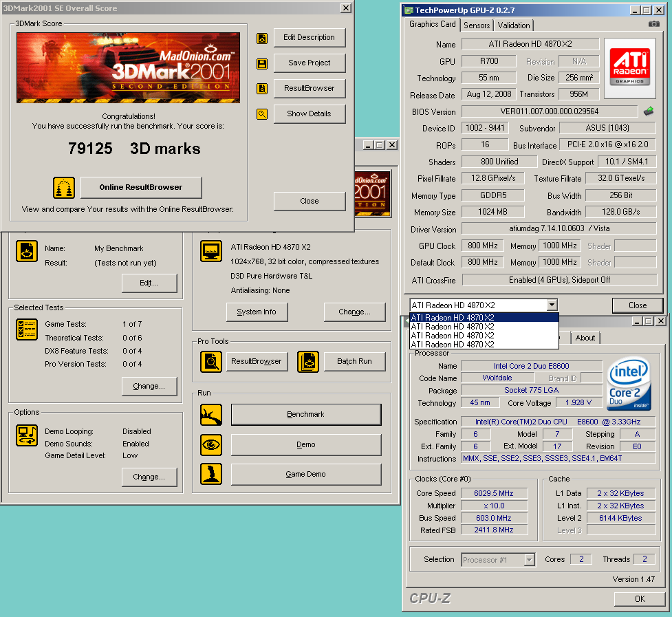Click the Online ResultBrowser tree icon

64,188
